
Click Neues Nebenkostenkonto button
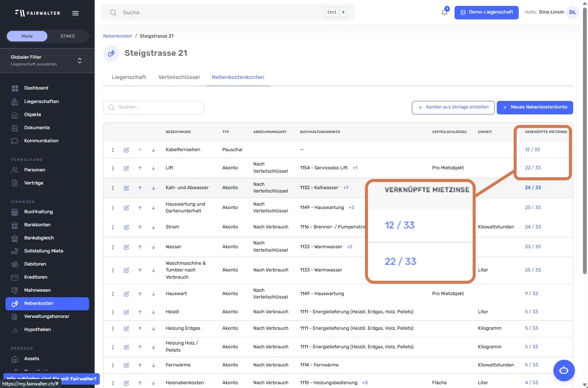(x=535, y=107)
